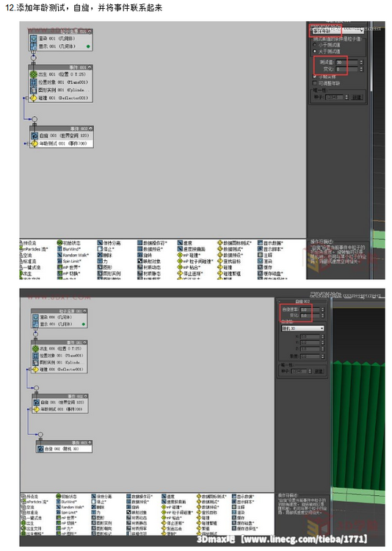Toggle 事件 003 header on/off in second screenshot
Viewport: 392px width, 551px height.
[90, 442]
